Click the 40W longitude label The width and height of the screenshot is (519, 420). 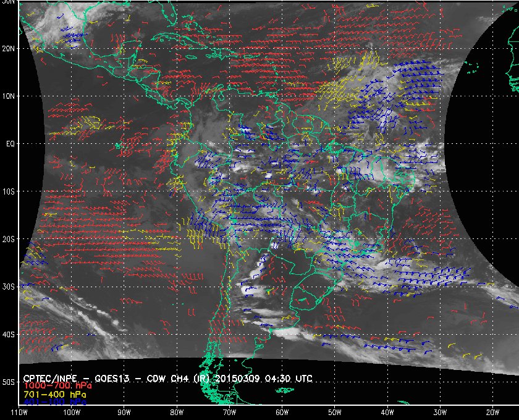(x=387, y=413)
